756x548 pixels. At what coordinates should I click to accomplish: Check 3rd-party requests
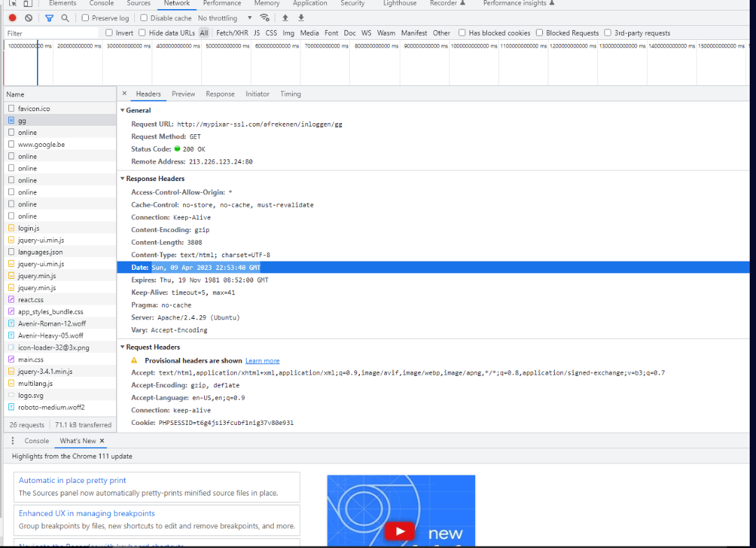coord(607,33)
